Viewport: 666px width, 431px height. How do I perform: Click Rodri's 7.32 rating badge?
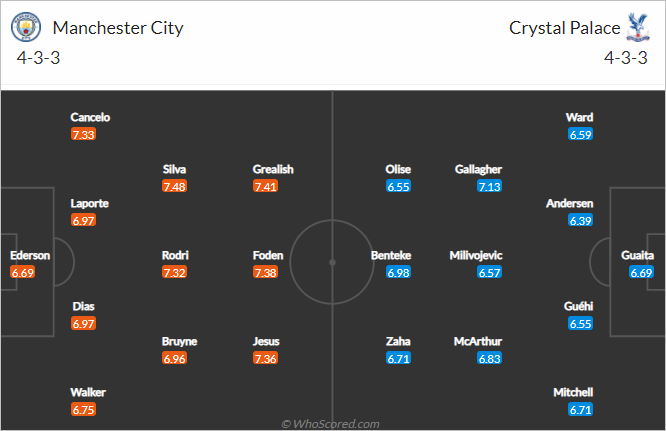(175, 272)
